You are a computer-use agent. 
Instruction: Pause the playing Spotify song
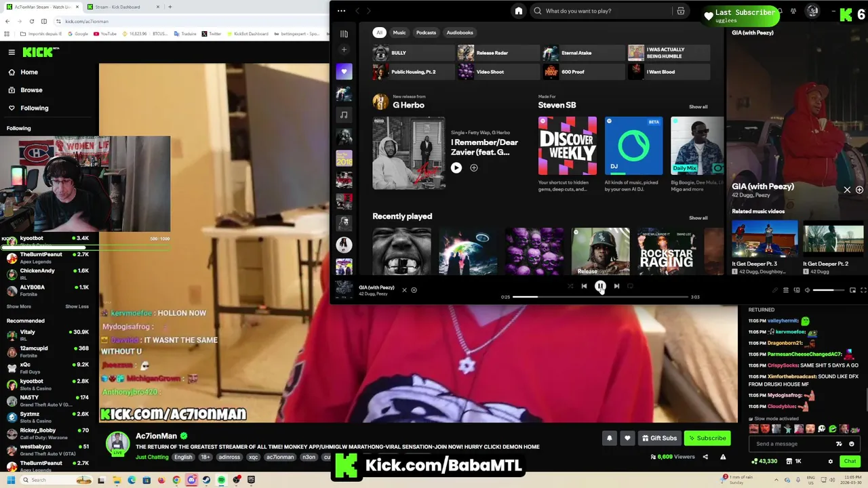coord(600,286)
